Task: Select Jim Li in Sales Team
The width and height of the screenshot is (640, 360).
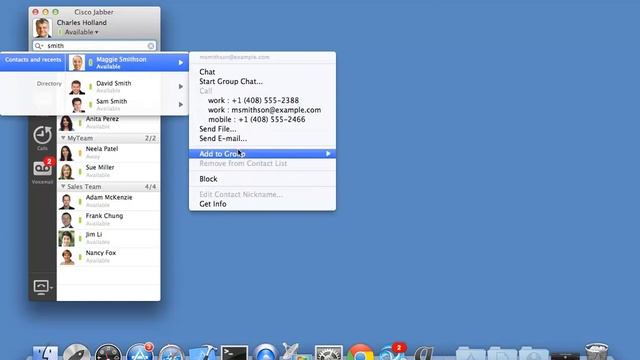Action: point(108,238)
